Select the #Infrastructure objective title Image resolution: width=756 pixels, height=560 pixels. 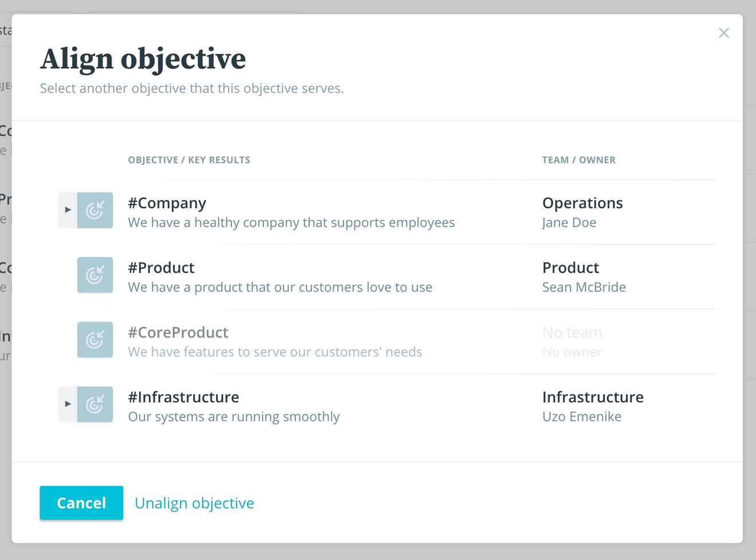183,397
